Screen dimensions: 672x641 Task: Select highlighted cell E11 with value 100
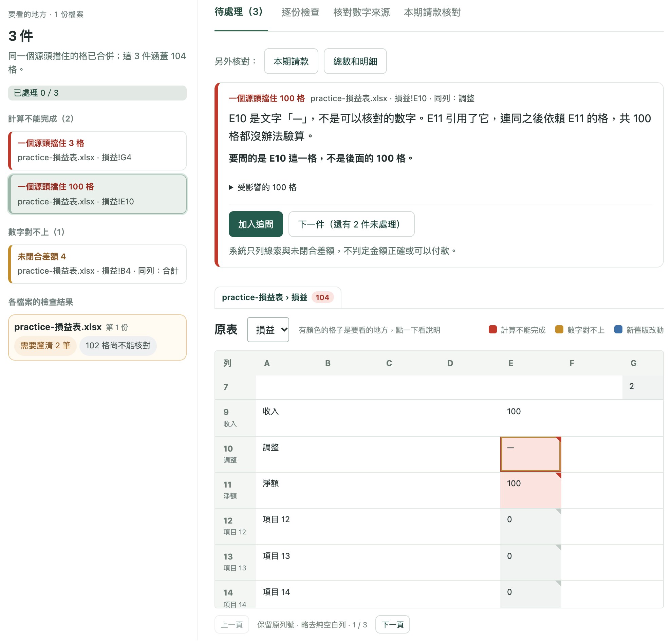point(530,491)
